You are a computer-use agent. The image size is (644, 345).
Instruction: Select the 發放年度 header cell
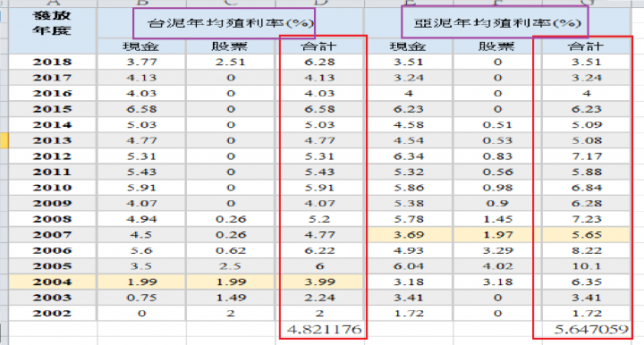[x=53, y=30]
